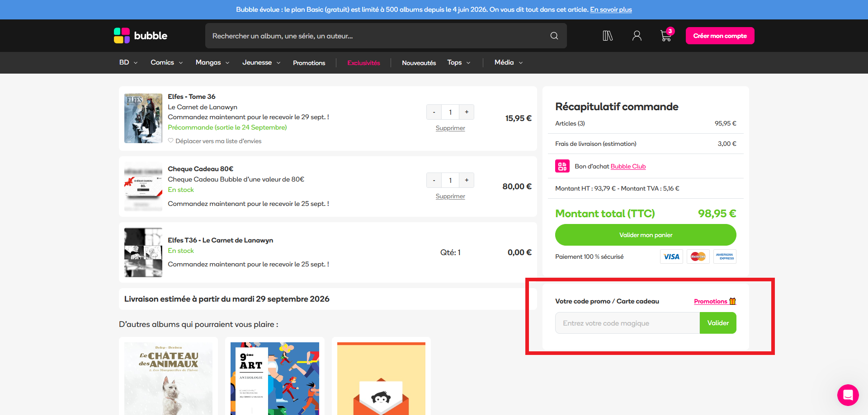Open Elfes Tome 36 cover thumbnail

[143, 118]
